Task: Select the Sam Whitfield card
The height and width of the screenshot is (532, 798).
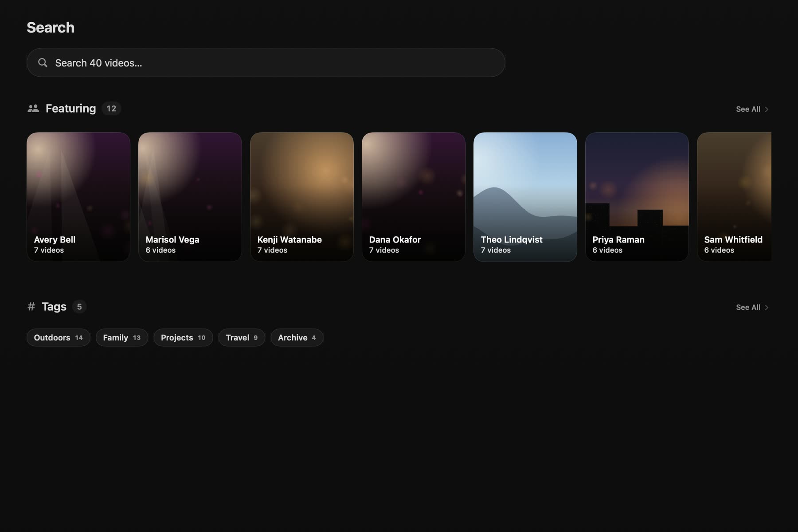Action: (x=734, y=197)
